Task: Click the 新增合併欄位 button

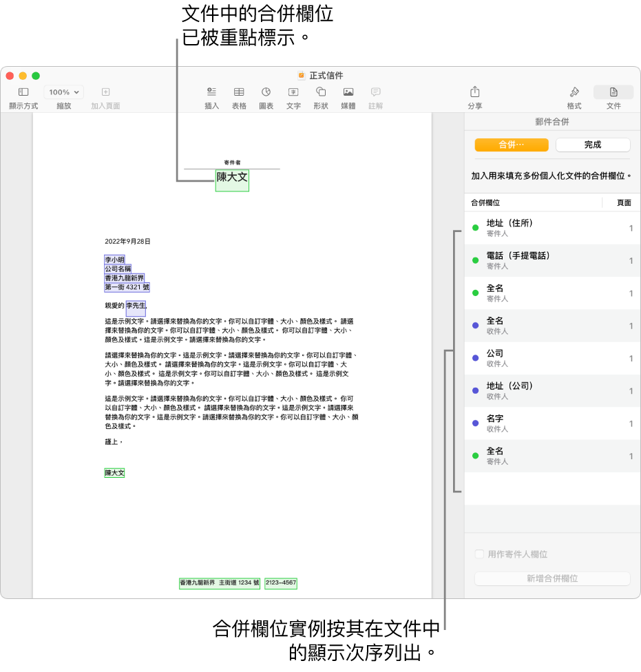Action: click(552, 578)
